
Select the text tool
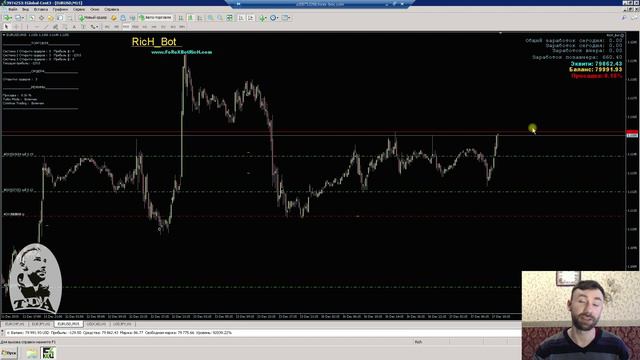[x=74, y=27]
